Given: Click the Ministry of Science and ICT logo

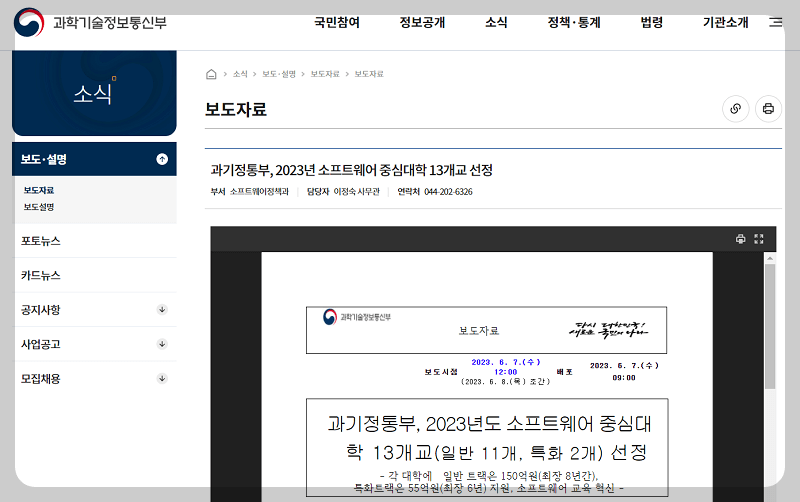Looking at the screenshot, I should (x=90, y=22).
